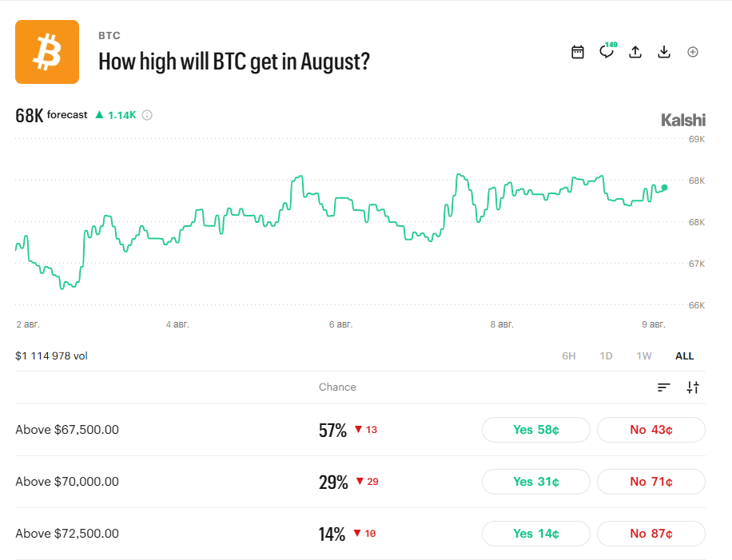Open the Above $72,500.00 market row
The image size is (732, 560).
pos(360,534)
